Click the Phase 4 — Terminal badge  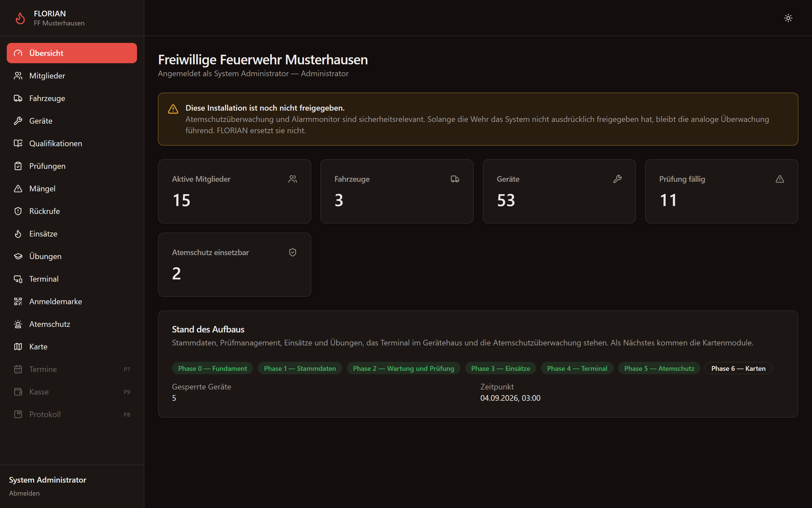(x=577, y=368)
